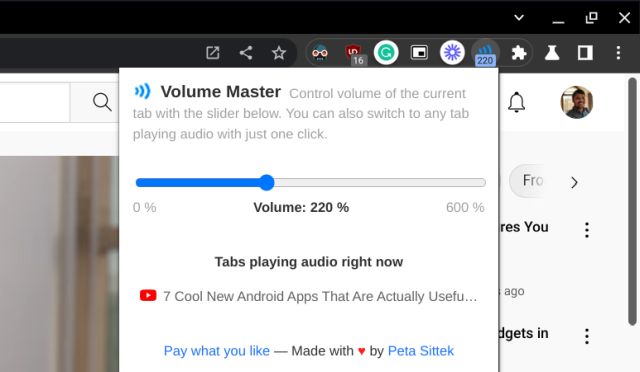Click the open in new window icon

point(213,53)
